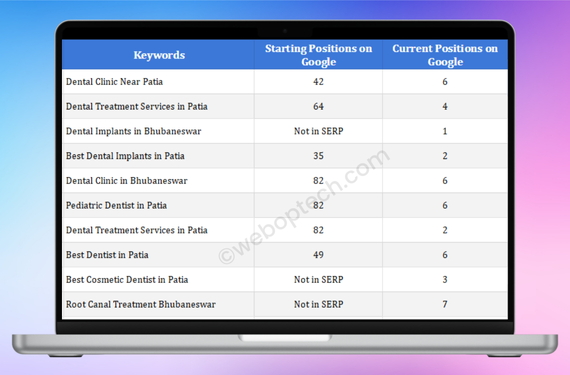Viewport: 570px width, 375px height.
Task: Click current position 7 for Root Canal
Action: pyautogui.click(x=445, y=304)
